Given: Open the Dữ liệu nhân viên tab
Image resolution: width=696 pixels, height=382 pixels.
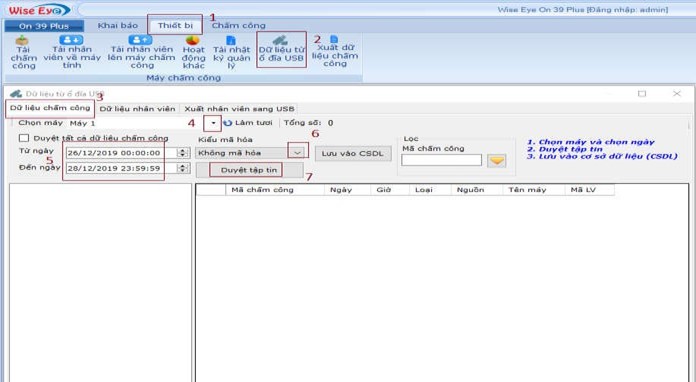Looking at the screenshot, I should pyautogui.click(x=137, y=109).
